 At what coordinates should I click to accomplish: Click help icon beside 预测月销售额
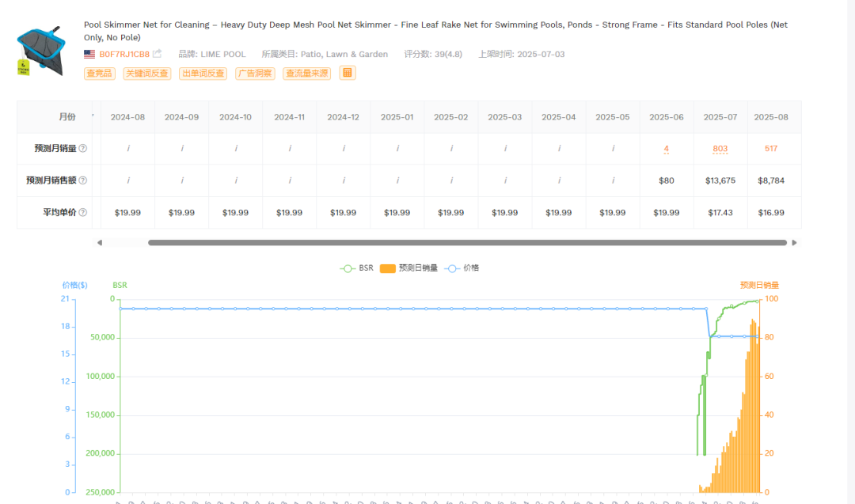[83, 180]
